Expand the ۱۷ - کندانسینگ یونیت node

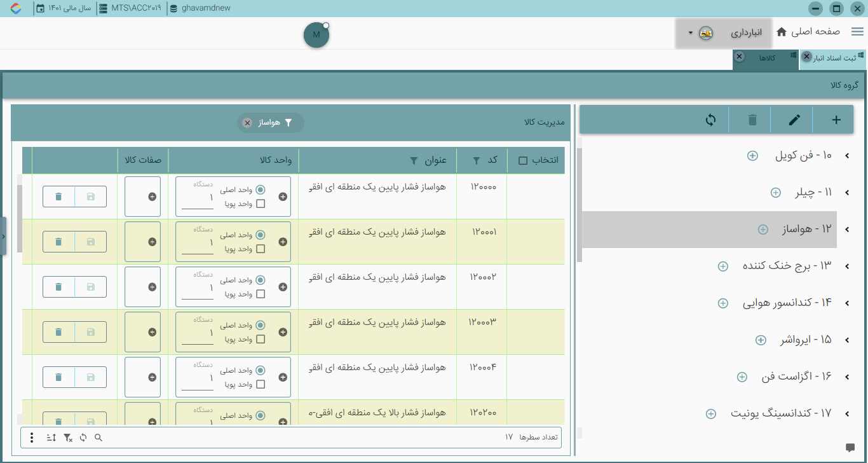tap(847, 414)
